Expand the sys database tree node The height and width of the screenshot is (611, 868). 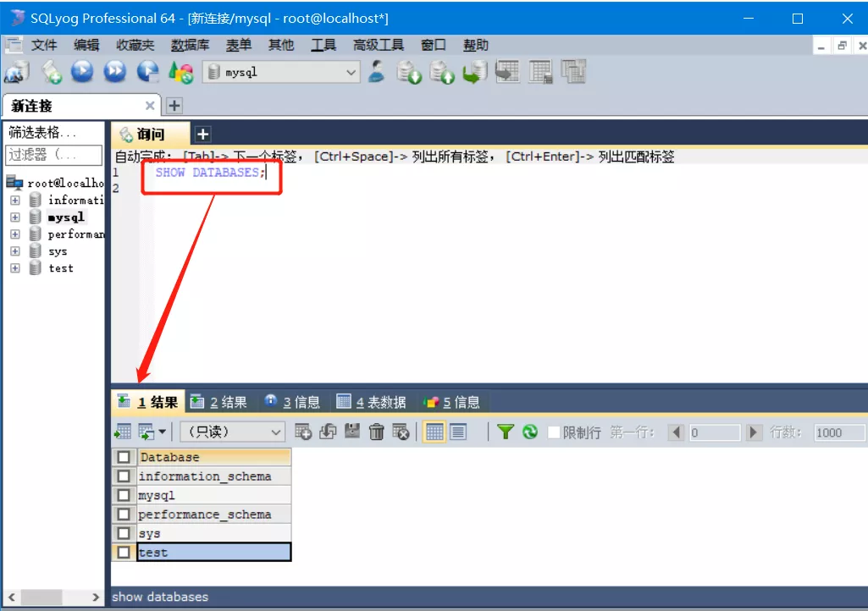(x=15, y=251)
